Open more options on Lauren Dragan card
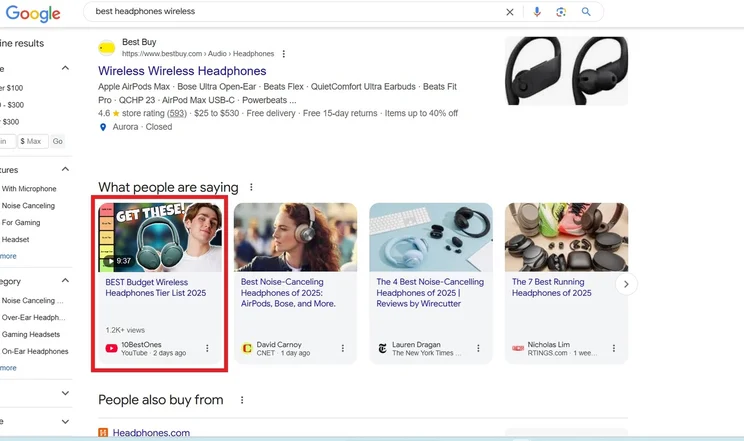 [478, 348]
